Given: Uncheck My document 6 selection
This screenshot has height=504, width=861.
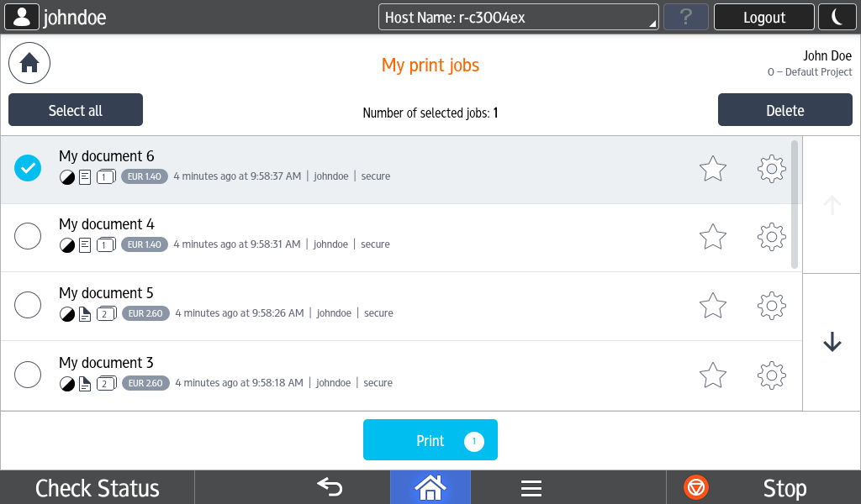Looking at the screenshot, I should point(29,168).
